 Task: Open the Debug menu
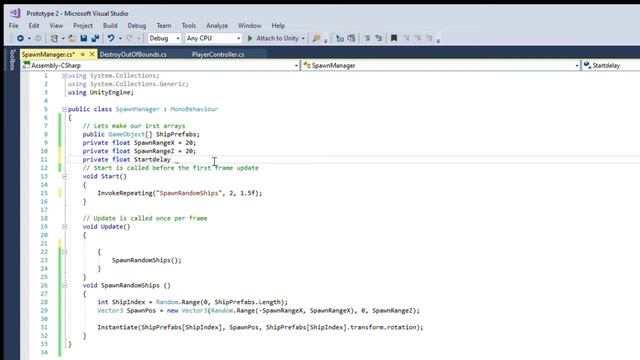(137, 25)
